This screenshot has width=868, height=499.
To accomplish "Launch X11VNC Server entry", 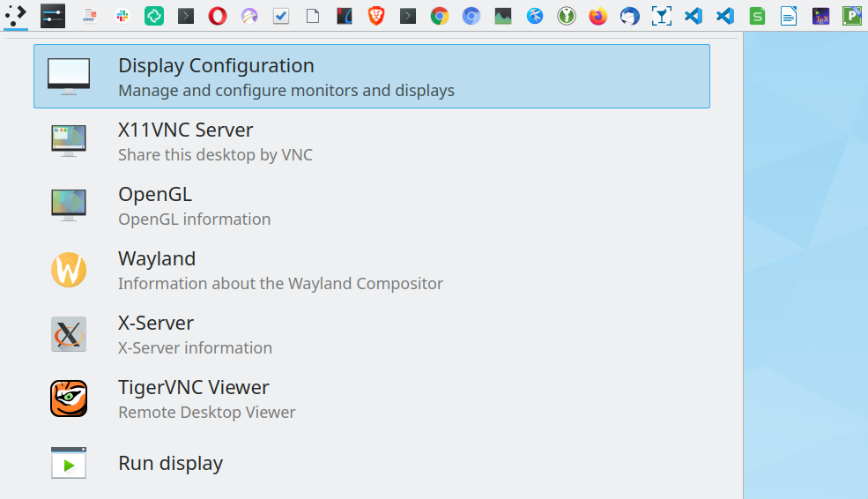I will pos(372,141).
